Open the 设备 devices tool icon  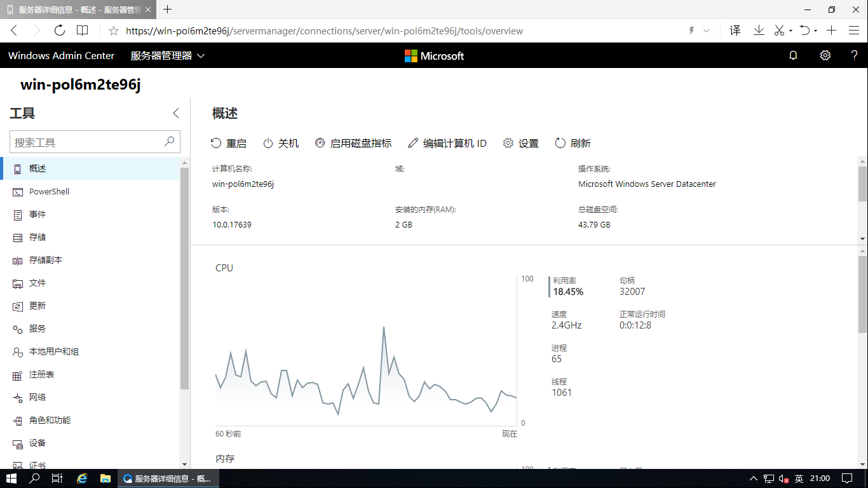coord(17,444)
